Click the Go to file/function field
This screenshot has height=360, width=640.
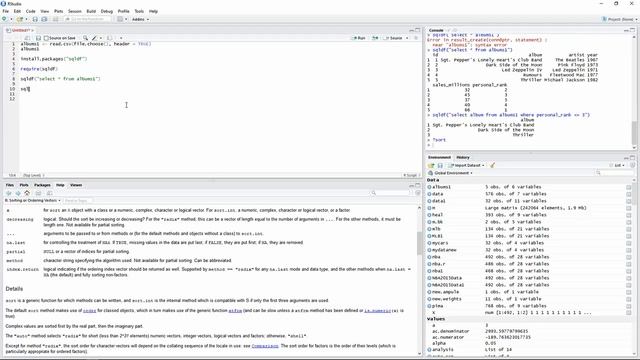[87, 19]
